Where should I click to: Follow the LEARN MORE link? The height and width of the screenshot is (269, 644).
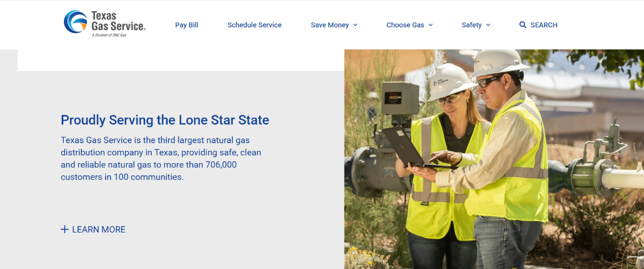[x=99, y=229]
